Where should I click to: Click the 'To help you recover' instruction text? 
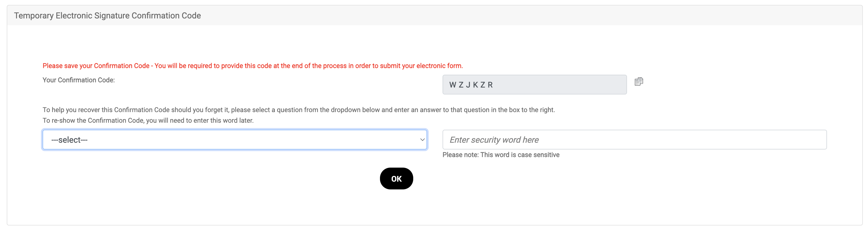tap(298, 110)
